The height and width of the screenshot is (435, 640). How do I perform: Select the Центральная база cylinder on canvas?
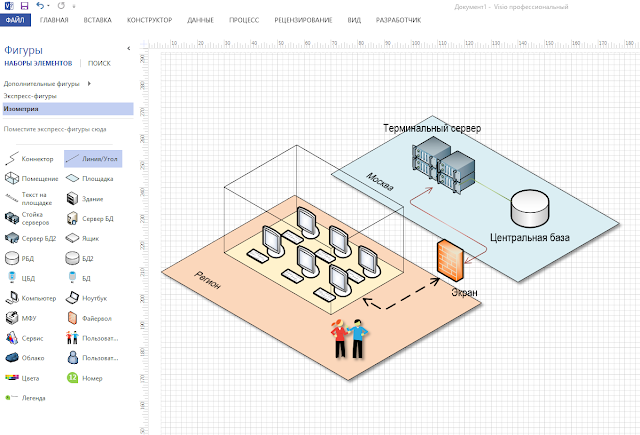pos(530,209)
